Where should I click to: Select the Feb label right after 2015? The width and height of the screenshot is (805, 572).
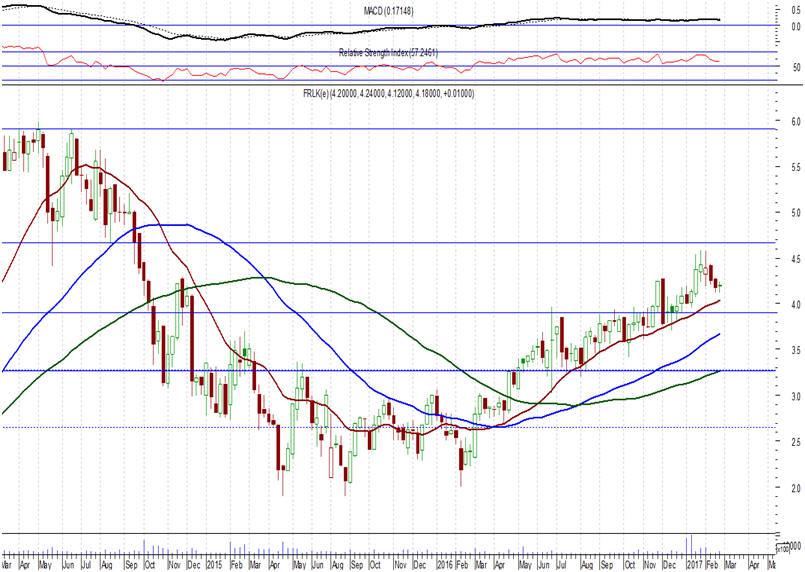[236, 565]
